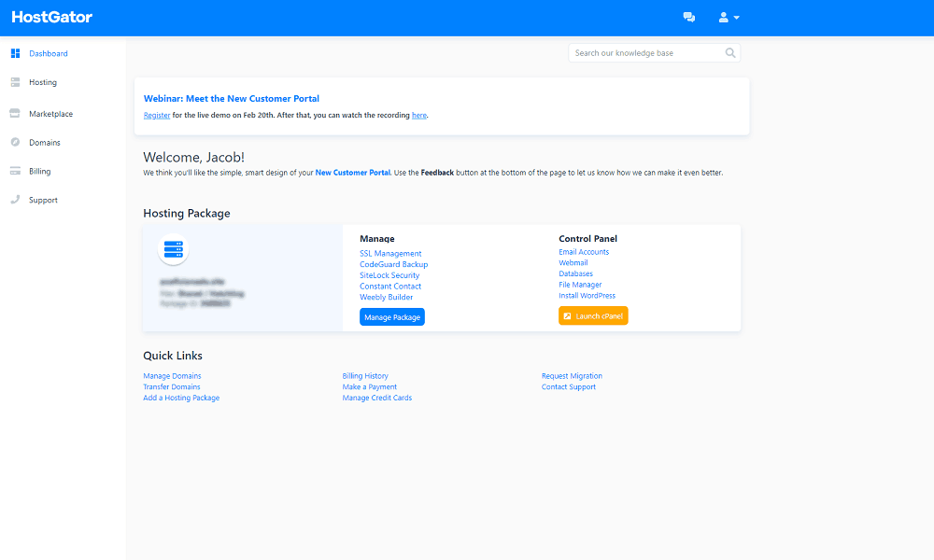Open Billing History quick link
The image size is (934, 560).
tap(365, 376)
